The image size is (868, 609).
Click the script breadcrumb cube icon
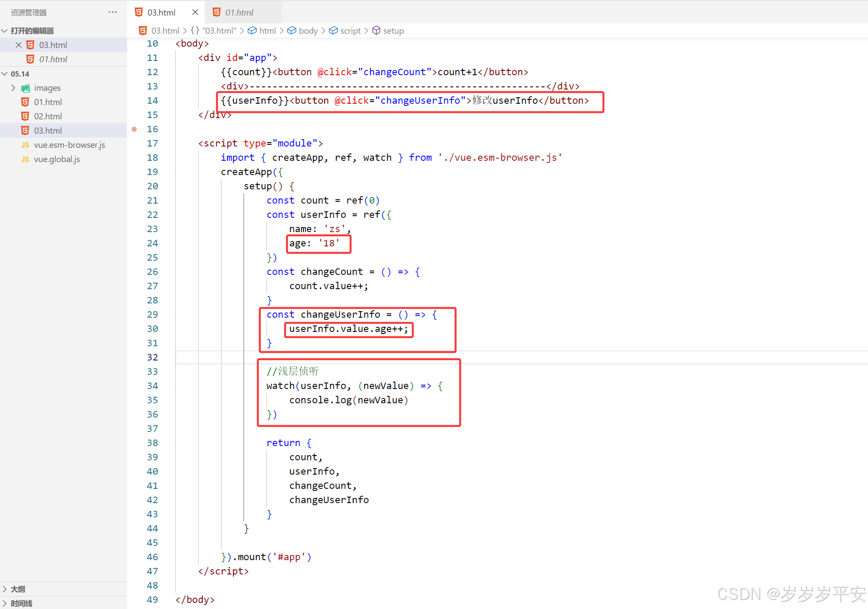(x=333, y=31)
